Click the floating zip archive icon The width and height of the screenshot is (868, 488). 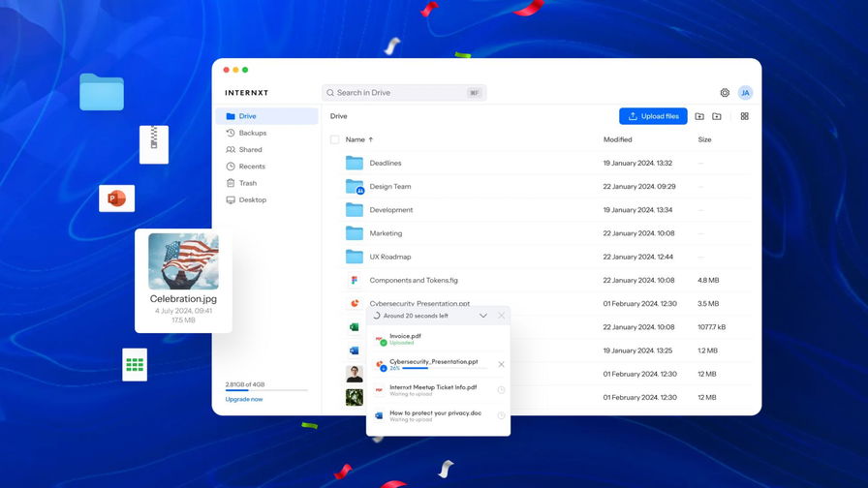click(x=153, y=143)
